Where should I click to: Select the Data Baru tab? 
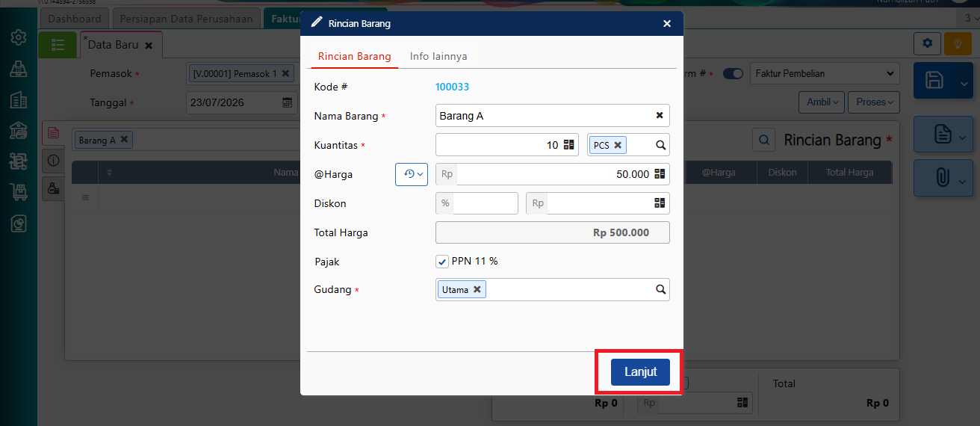point(113,45)
